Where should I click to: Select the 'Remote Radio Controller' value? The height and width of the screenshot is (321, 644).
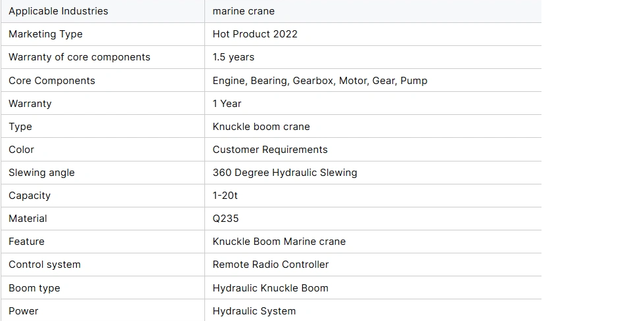coord(271,265)
